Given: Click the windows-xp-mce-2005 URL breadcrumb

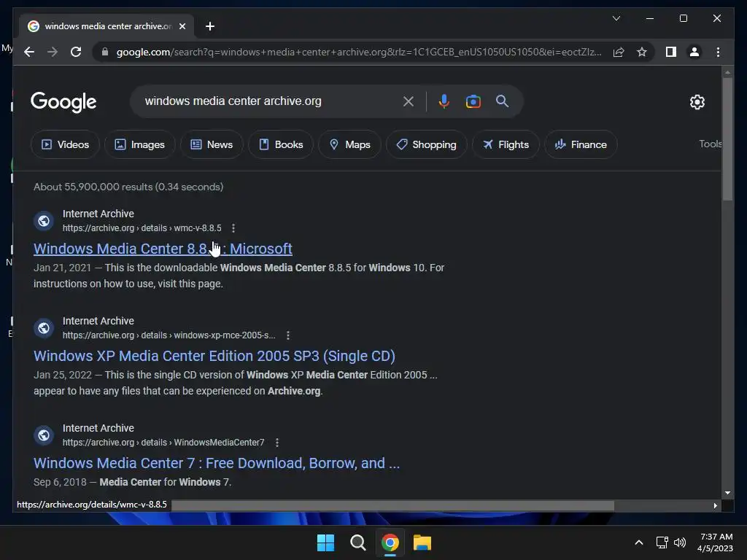Looking at the screenshot, I should click(169, 335).
